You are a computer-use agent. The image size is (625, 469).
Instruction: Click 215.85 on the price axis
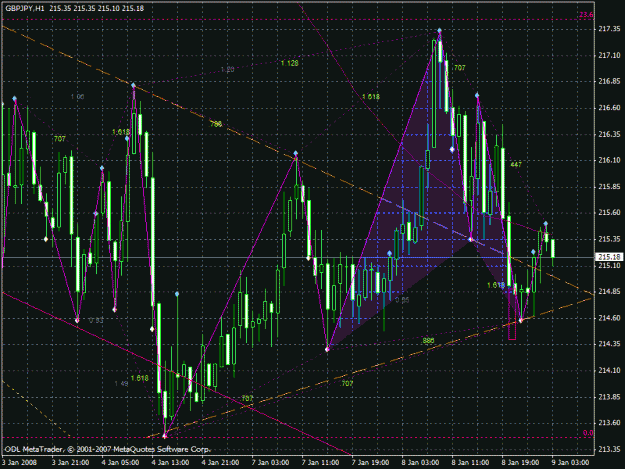(x=609, y=186)
